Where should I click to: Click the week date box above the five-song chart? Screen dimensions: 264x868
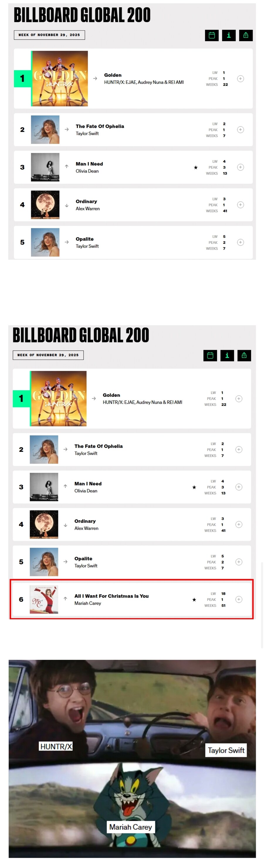[x=49, y=35]
